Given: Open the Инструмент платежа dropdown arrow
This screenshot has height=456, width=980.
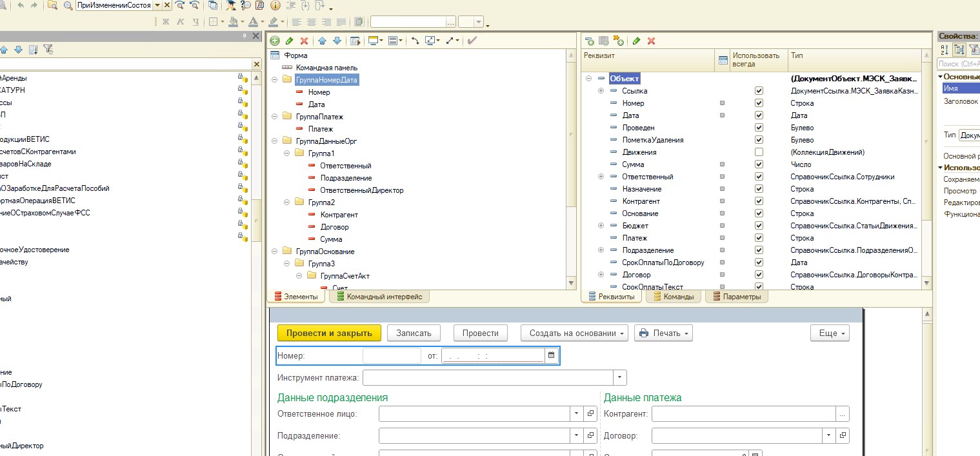Looking at the screenshot, I should click(620, 377).
